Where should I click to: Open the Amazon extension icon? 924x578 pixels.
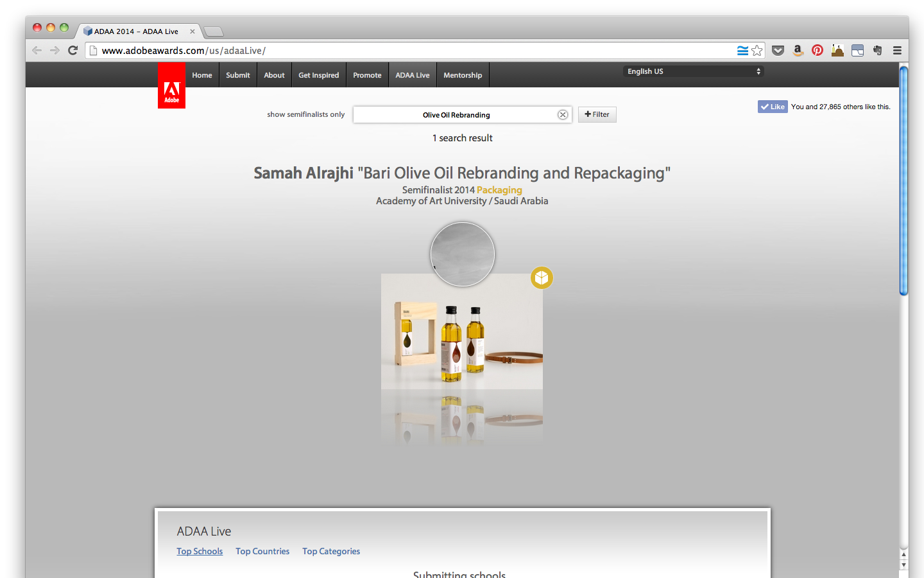(798, 50)
